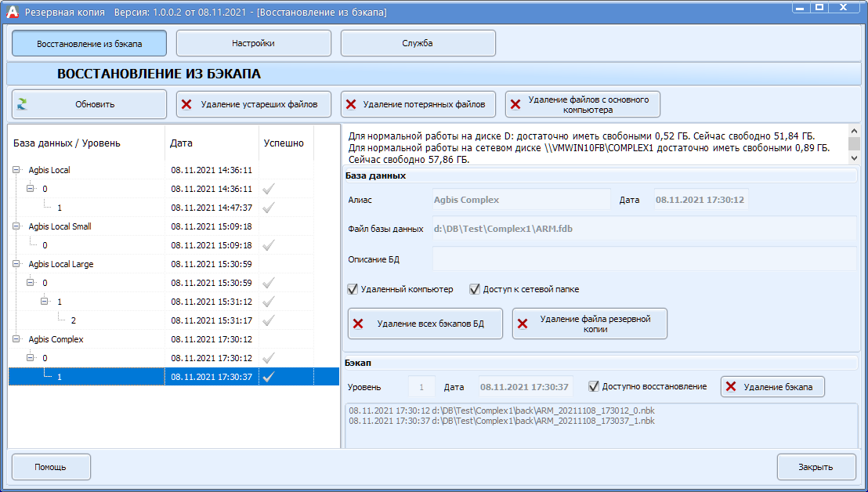This screenshot has width=868, height=492.
Task: Click the success checkmark in row 15:31:12
Action: pos(269,302)
